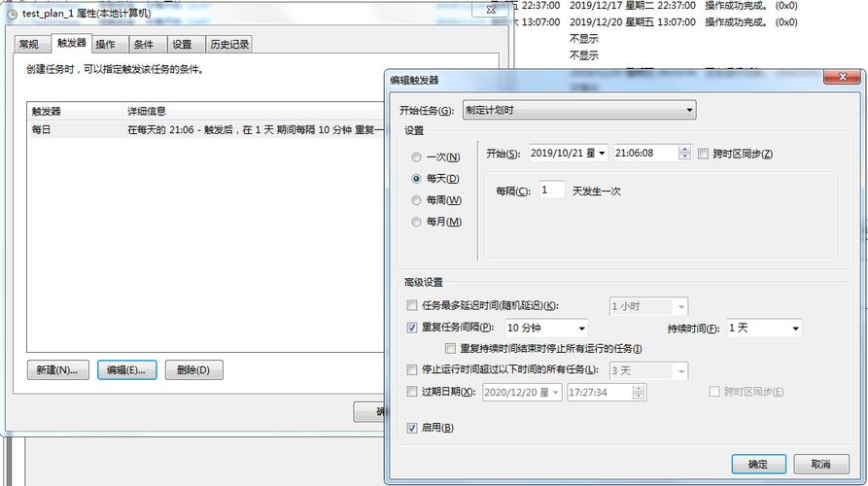Toggle 重复任务间隔(P) checkbox
The image size is (868, 486).
412,328
